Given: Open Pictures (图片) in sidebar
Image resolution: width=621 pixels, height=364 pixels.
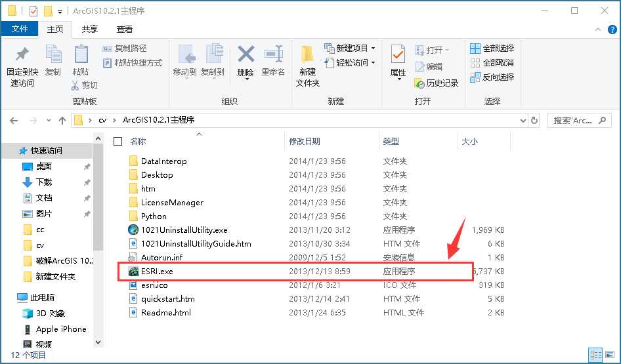Looking at the screenshot, I should click(43, 214).
